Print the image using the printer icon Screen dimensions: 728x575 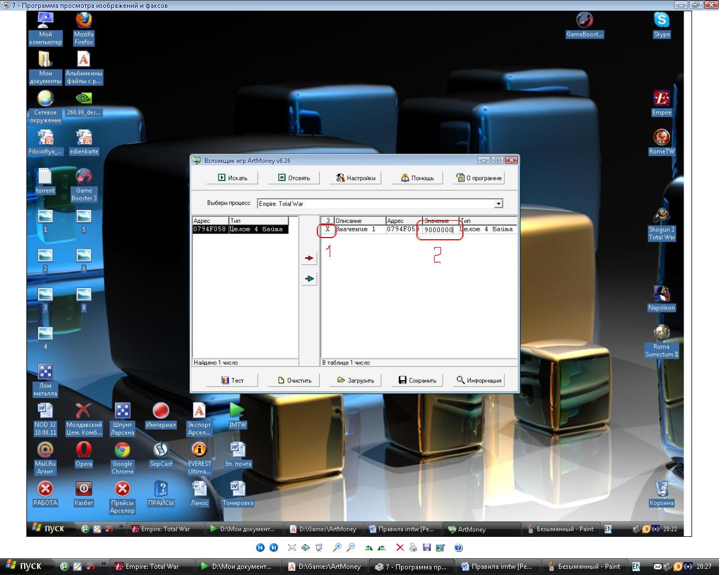[413, 547]
